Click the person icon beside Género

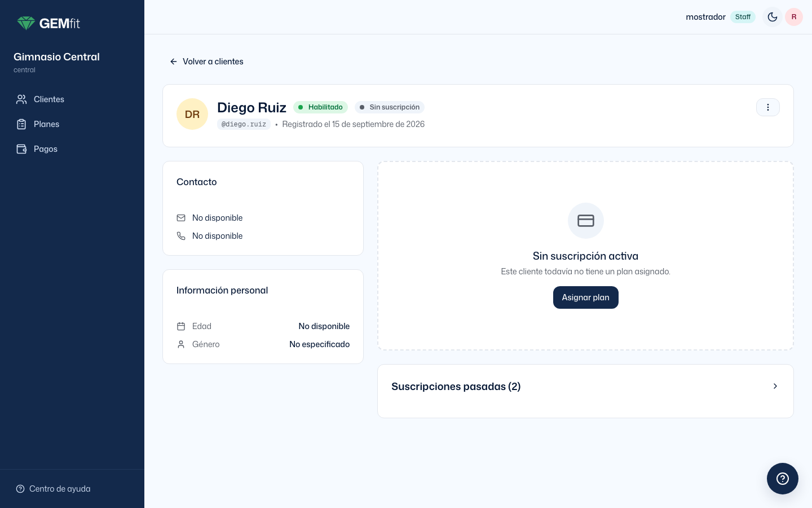coord(181,344)
